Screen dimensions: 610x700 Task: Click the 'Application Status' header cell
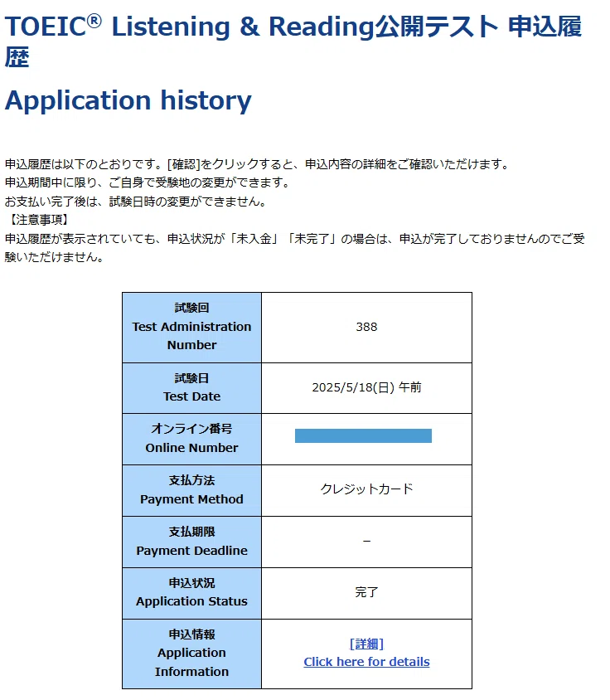pyautogui.click(x=192, y=593)
